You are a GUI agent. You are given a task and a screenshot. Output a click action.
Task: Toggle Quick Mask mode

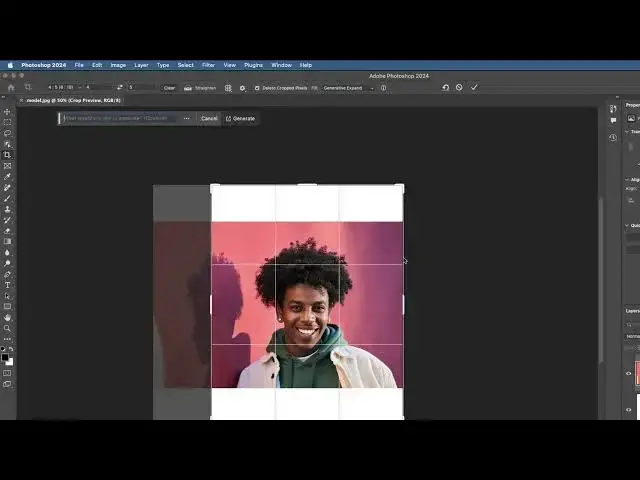(x=7, y=373)
